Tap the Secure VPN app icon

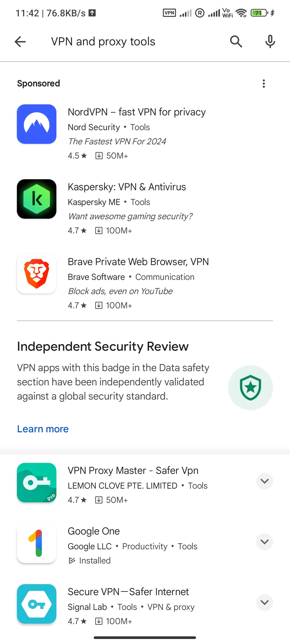(37, 604)
